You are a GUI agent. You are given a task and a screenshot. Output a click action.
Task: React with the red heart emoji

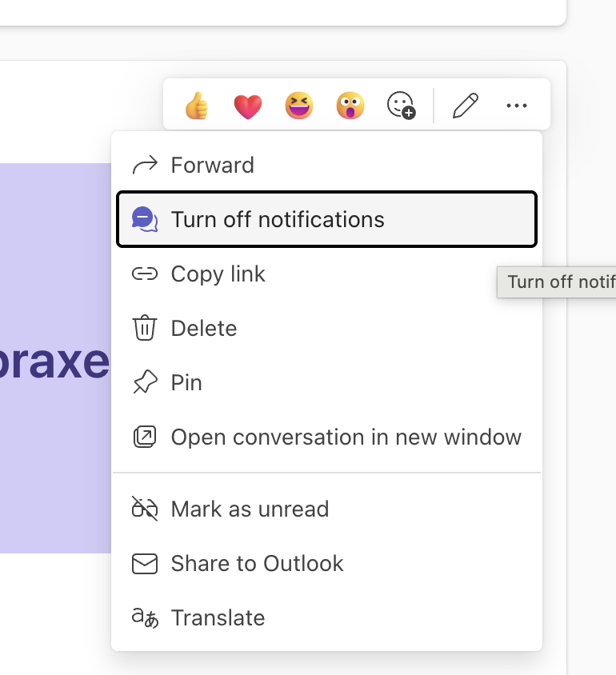[248, 106]
